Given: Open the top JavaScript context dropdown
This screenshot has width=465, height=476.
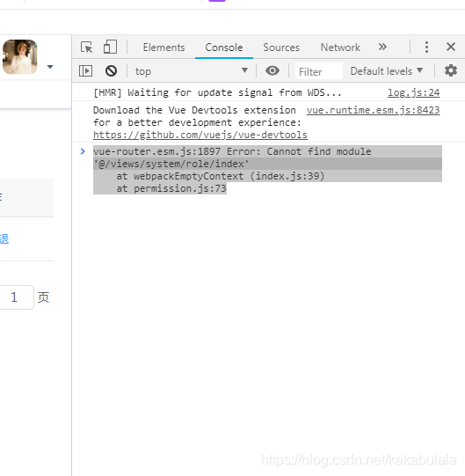Looking at the screenshot, I should pos(192,71).
